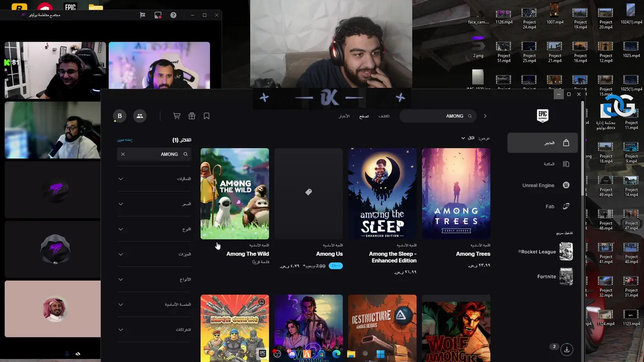Viewport: 644px width, 362px height.
Task: Open the Project 24.mp4 desktop file
Action: [x=529, y=19]
